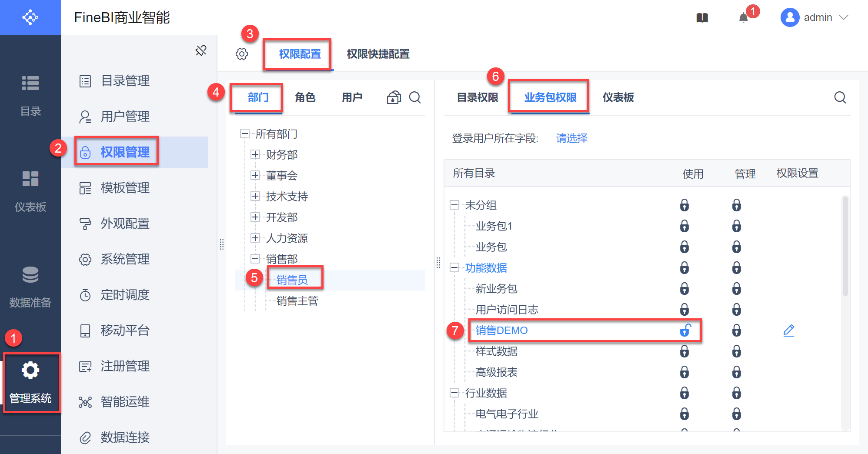Toggle the use lock for 销售DEMO
The height and width of the screenshot is (454, 868).
coord(685,330)
